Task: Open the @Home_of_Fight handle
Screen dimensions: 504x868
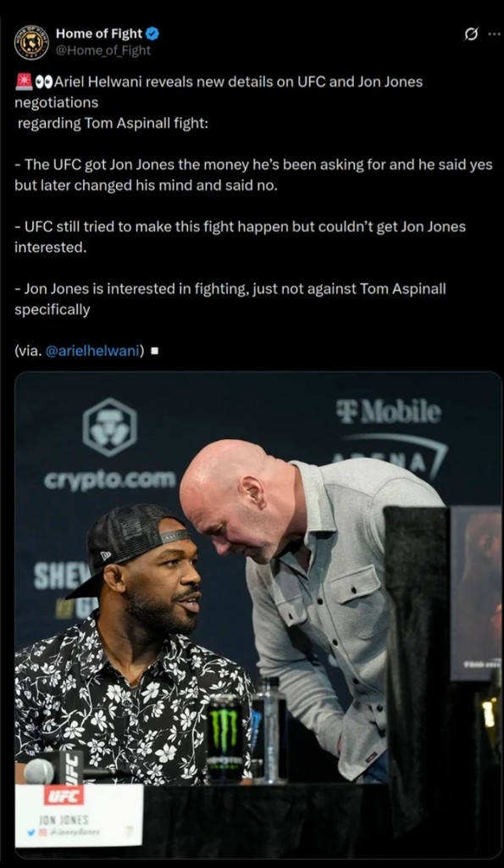Action: point(102,51)
